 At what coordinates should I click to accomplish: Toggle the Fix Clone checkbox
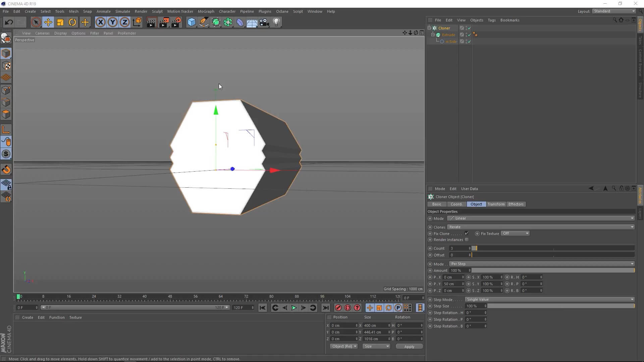point(467,233)
